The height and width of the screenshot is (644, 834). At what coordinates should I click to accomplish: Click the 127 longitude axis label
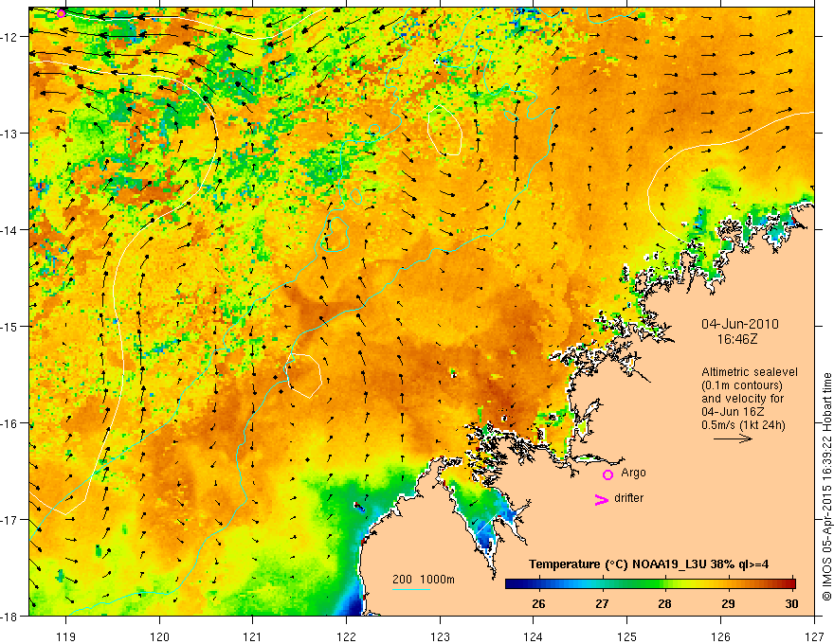tap(814, 636)
